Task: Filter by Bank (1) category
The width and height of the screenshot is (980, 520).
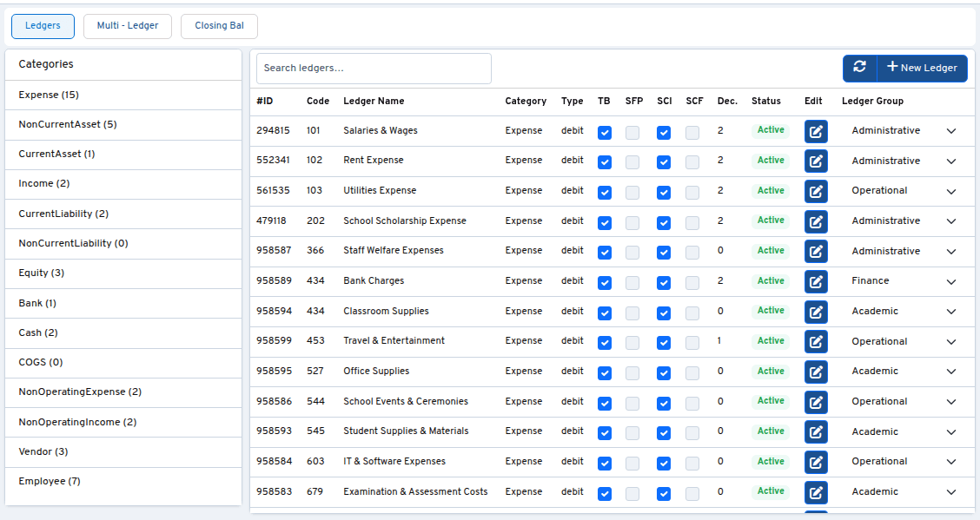Action: coord(123,303)
